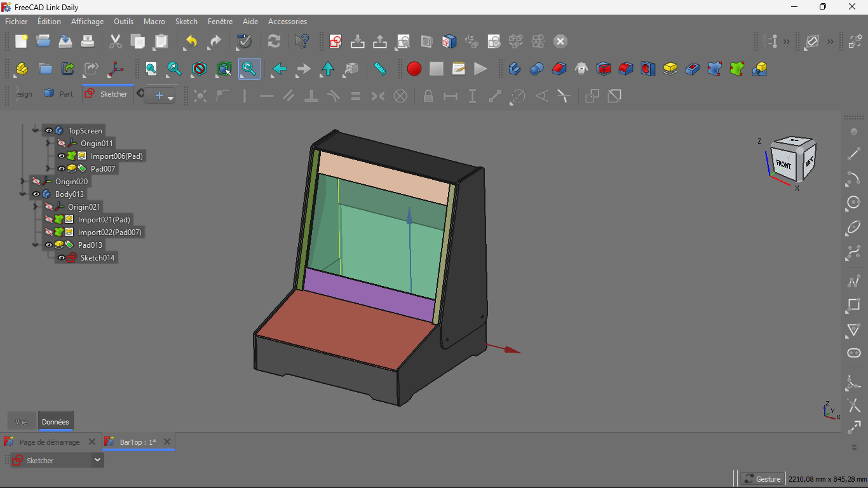Click the What's This help cursor icon

pos(302,42)
